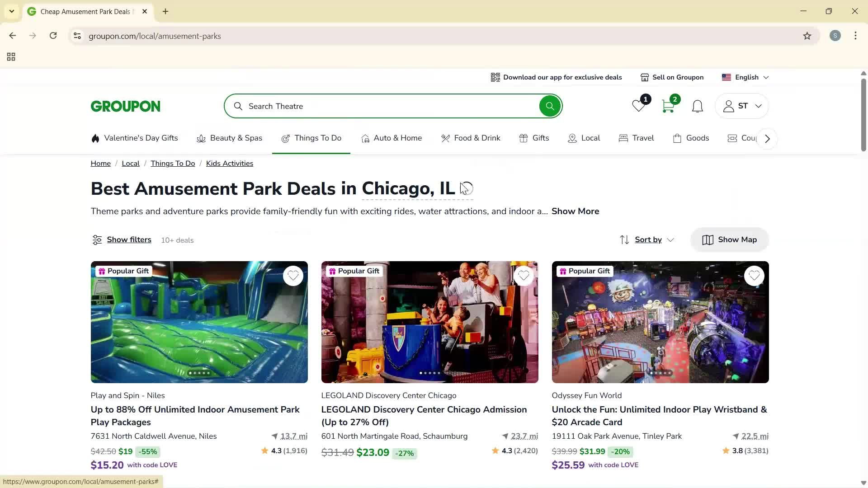Favorite the Play and Spin deal
The width and height of the screenshot is (868, 488).
pyautogui.click(x=293, y=275)
